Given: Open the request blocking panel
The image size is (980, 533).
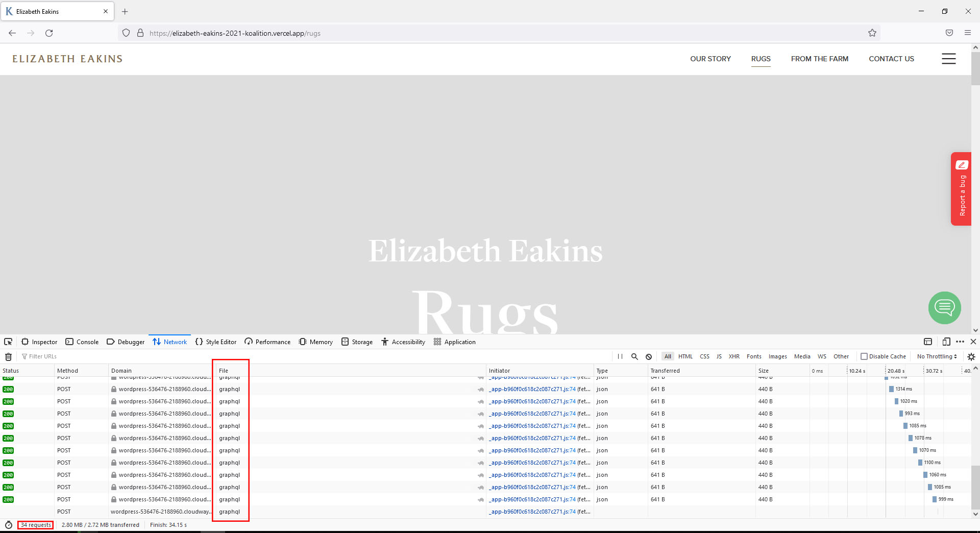Looking at the screenshot, I should coord(649,356).
